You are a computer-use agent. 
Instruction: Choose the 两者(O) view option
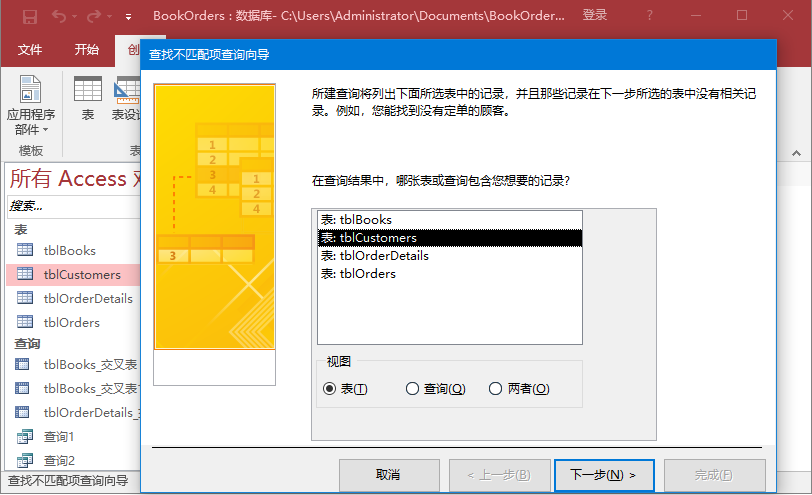[x=495, y=389]
